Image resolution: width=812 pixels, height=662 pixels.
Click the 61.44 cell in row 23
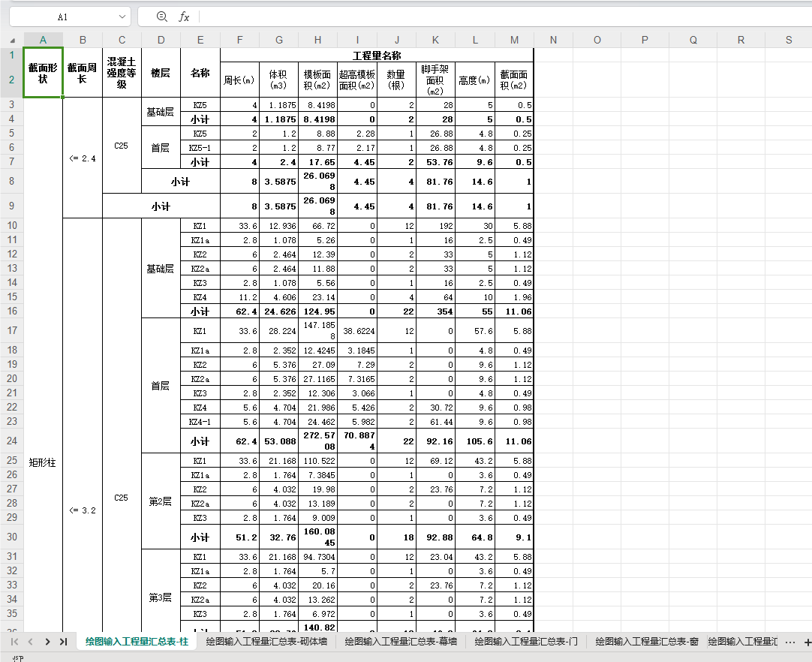coord(435,422)
